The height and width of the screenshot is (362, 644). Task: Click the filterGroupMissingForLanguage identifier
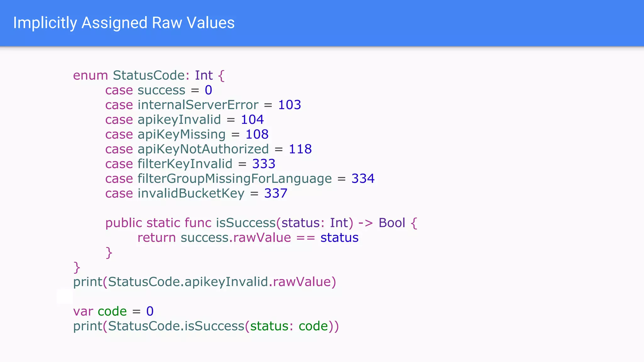(235, 179)
